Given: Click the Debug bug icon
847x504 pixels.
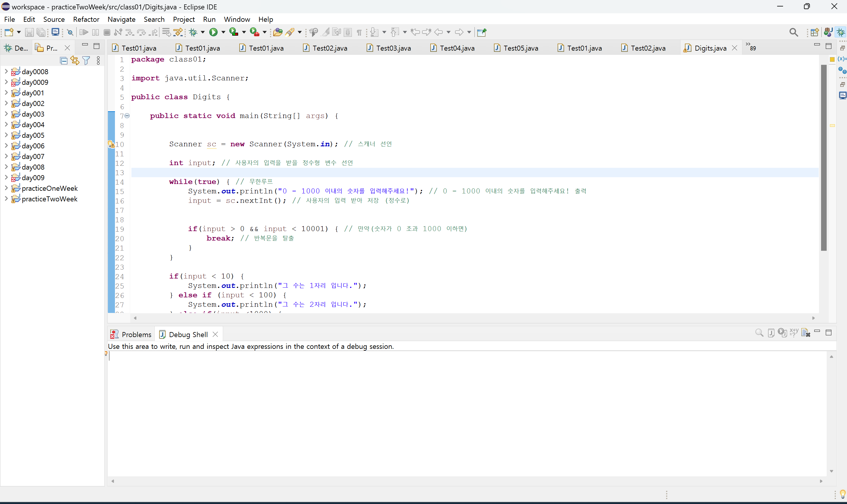Looking at the screenshot, I should (193, 32).
